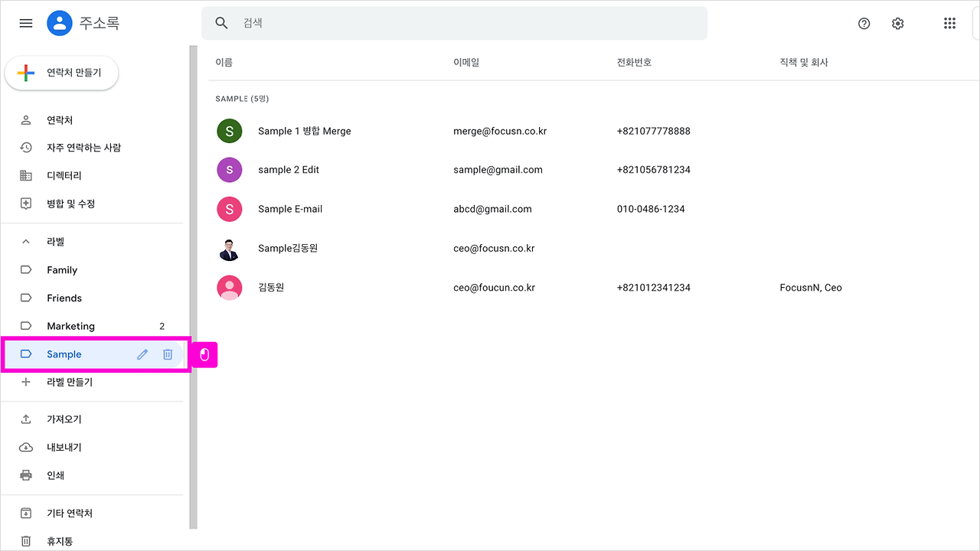This screenshot has height=551, width=980.
Task: Select contact sample 2 Edit via its avatar
Action: click(230, 169)
